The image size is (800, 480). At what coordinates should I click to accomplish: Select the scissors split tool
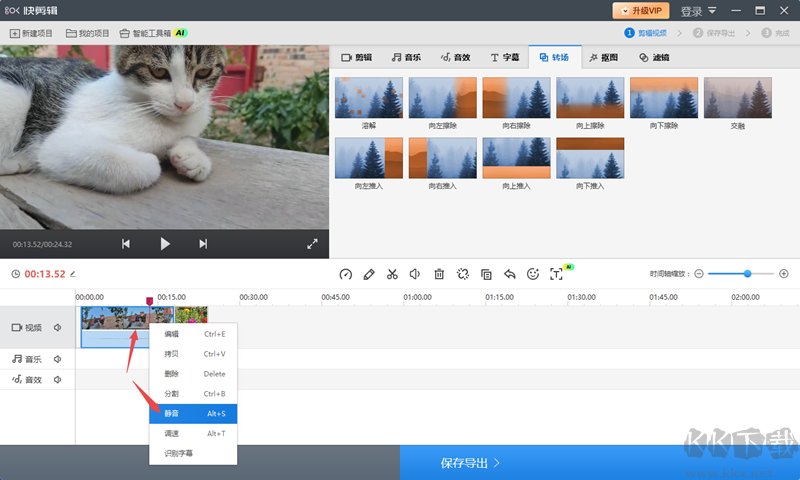[392, 274]
